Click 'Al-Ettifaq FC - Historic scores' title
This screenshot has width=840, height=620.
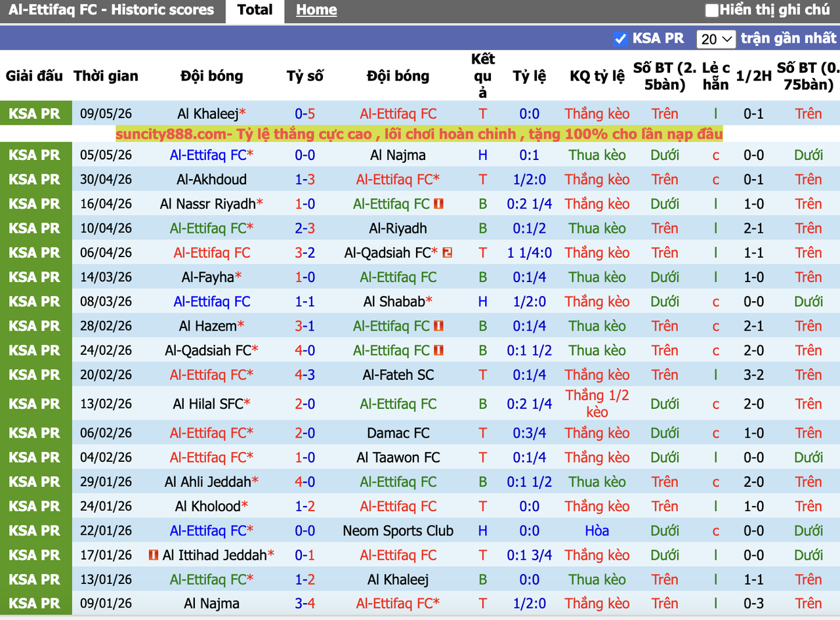point(112,10)
